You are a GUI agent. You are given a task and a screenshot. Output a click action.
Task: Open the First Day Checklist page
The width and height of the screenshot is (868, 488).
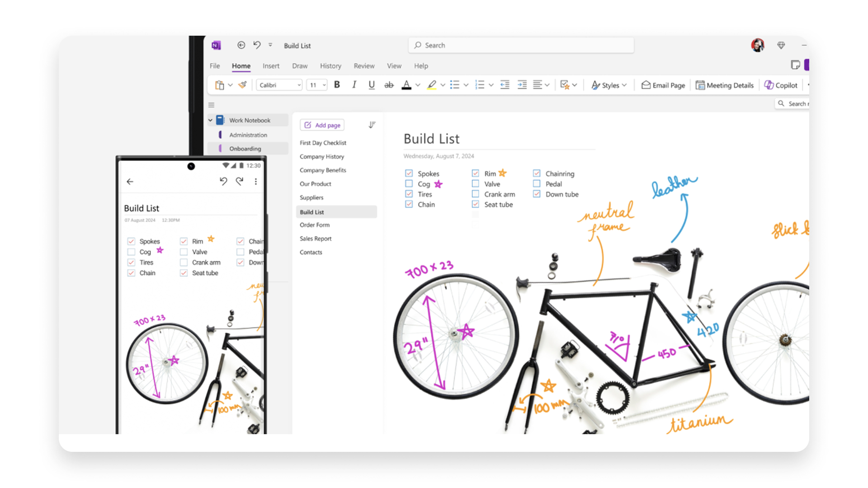pos(323,143)
